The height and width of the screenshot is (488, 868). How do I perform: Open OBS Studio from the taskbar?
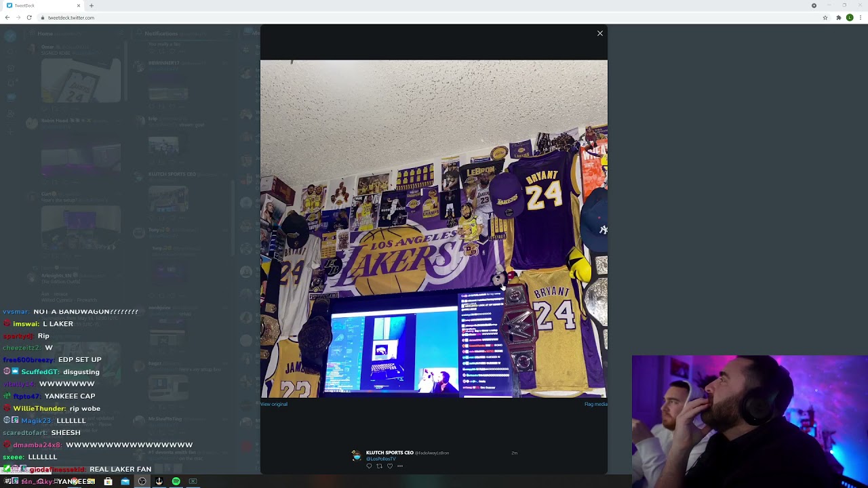pos(142,481)
